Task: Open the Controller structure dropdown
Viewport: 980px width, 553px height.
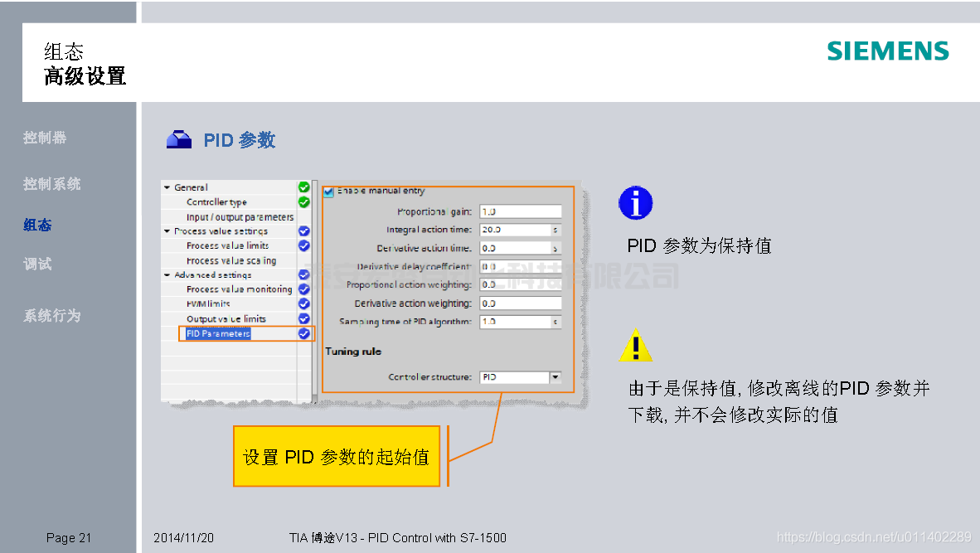Action: [x=555, y=377]
